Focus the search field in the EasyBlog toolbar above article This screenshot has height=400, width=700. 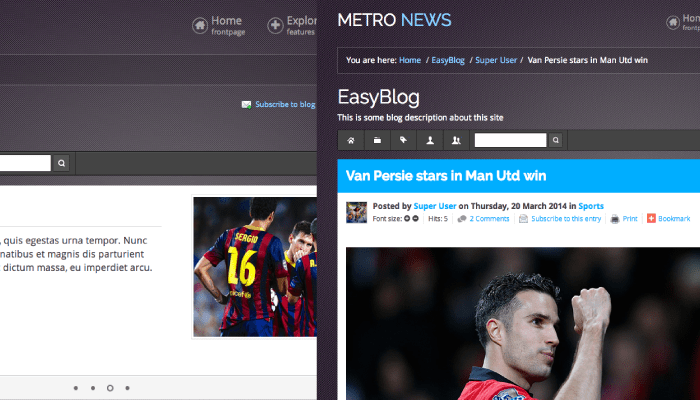pyautogui.click(x=510, y=140)
